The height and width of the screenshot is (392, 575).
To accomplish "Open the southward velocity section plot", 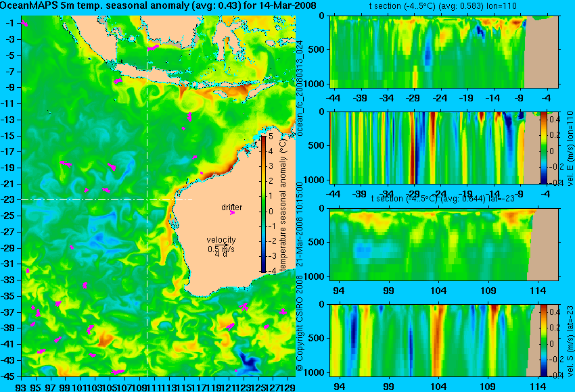I will tap(444, 341).
